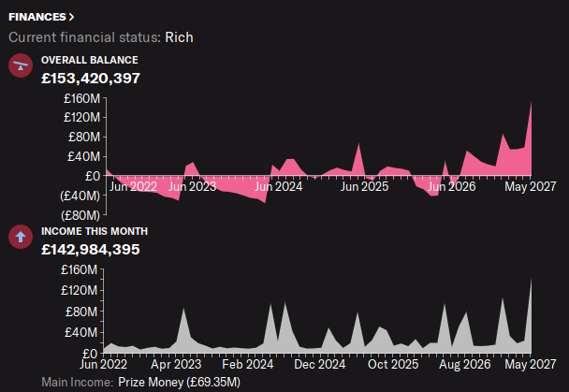Viewport: 569px width, 392px height.
Task: Select the Rich financial status text
Action: 179,37
